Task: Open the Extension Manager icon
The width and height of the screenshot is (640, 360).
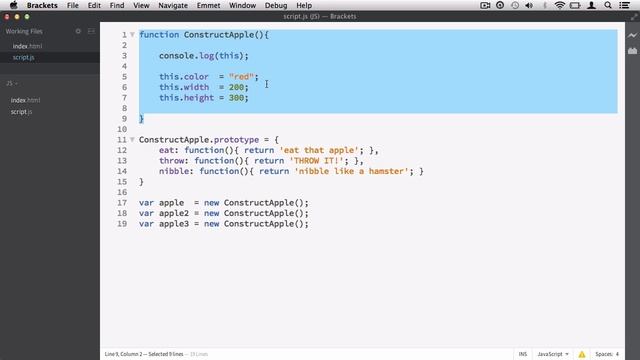Action: (632, 51)
